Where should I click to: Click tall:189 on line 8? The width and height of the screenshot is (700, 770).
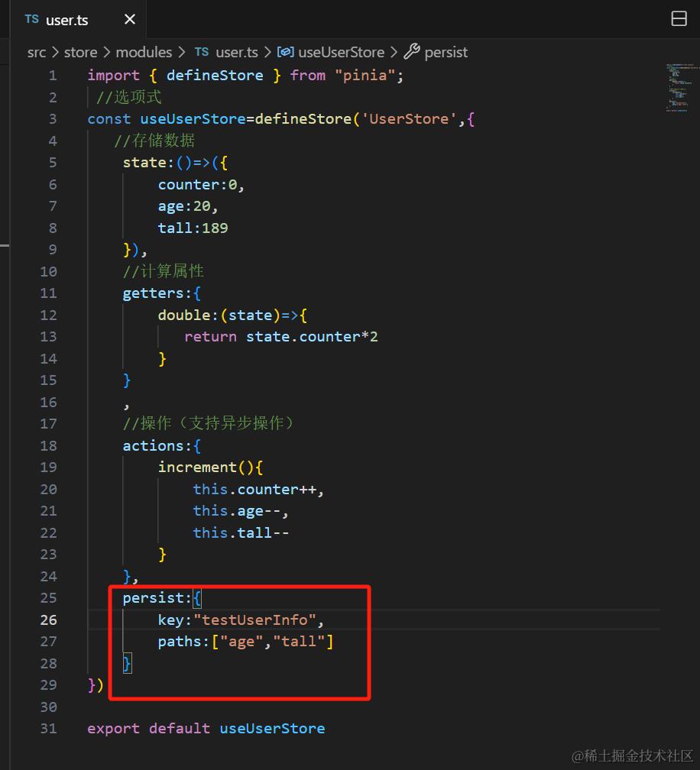pos(193,228)
